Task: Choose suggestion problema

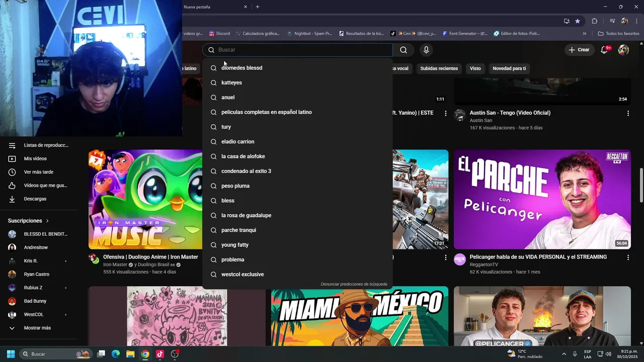Action: [297, 259]
